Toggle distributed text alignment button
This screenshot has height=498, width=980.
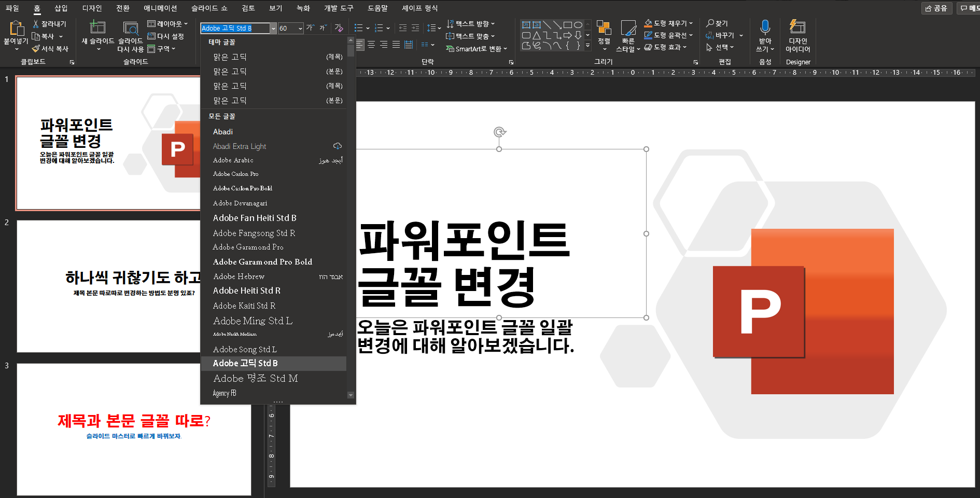click(409, 45)
